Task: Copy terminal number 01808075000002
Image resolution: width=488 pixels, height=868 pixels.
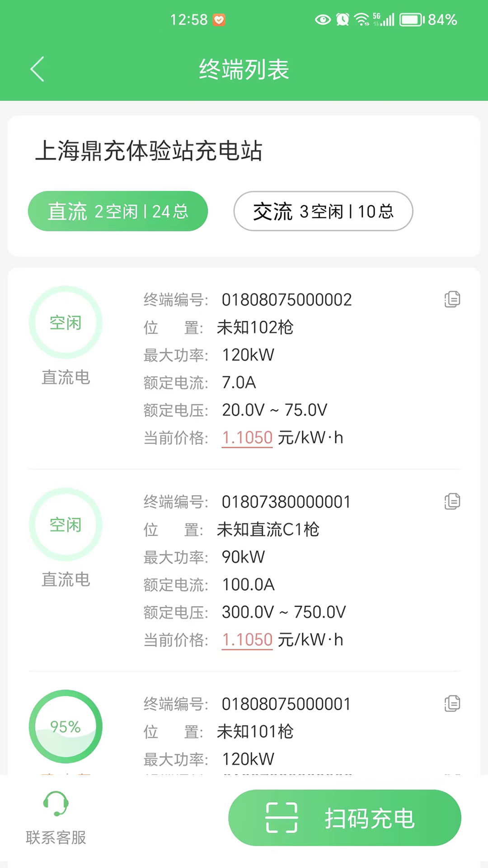Action: [x=452, y=299]
